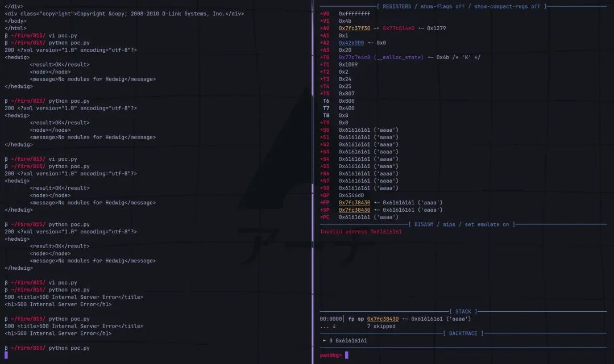The image size is (614, 364).
Task: Select the PC register value 0x61616161
Action: pos(354,217)
